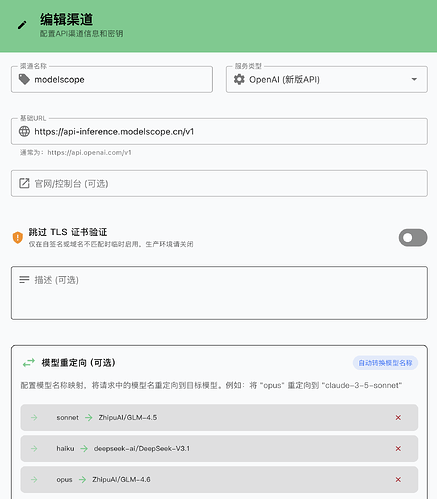The height and width of the screenshot is (499, 437).
Task: Click the 描述 (可选) text area
Action: 219,293
